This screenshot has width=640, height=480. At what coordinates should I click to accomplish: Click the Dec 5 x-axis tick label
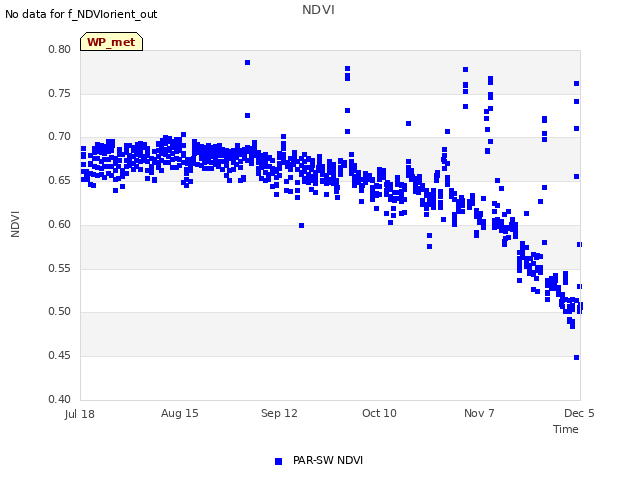579,413
